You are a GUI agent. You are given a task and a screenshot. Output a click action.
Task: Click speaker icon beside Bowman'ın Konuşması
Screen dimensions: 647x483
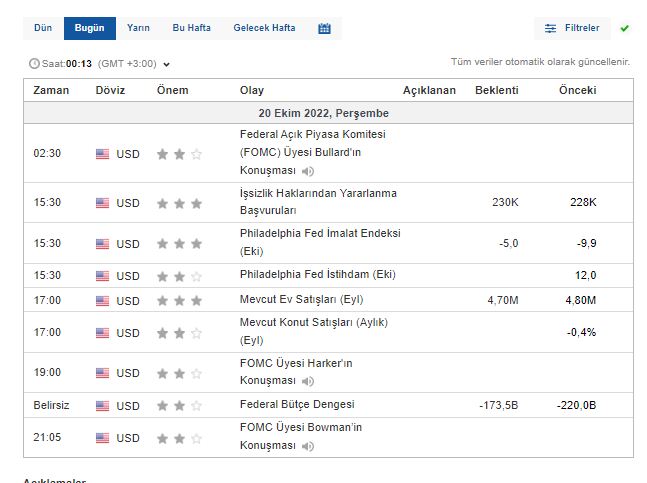(308, 446)
